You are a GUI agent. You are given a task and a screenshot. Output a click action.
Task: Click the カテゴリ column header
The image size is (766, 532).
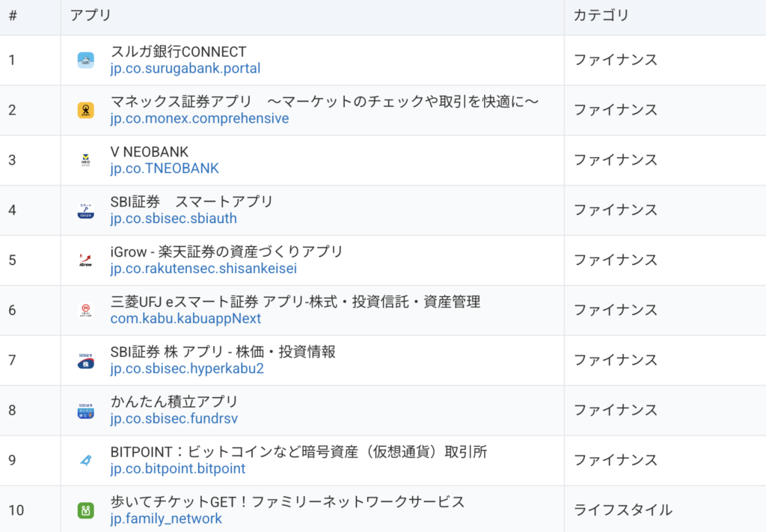pyautogui.click(x=601, y=16)
